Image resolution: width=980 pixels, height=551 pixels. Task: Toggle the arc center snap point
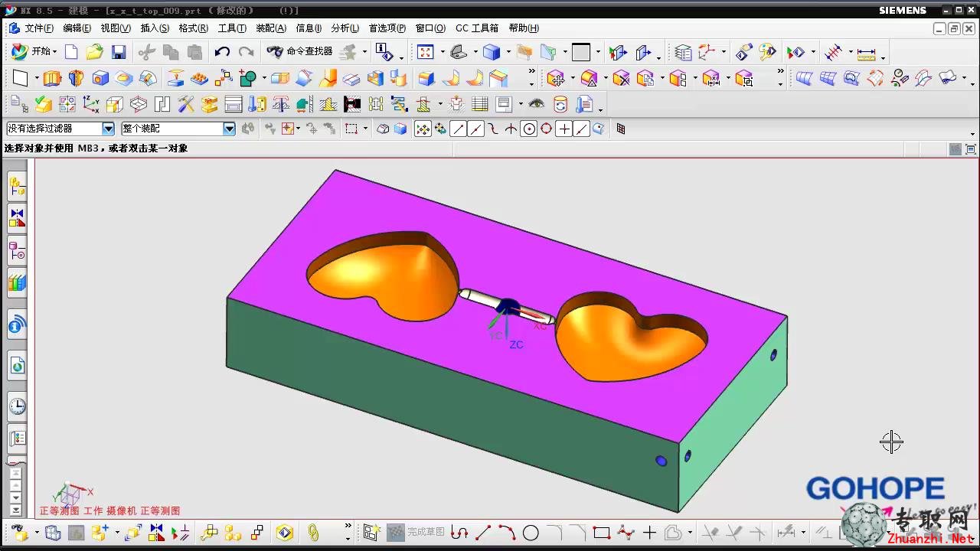tap(529, 129)
